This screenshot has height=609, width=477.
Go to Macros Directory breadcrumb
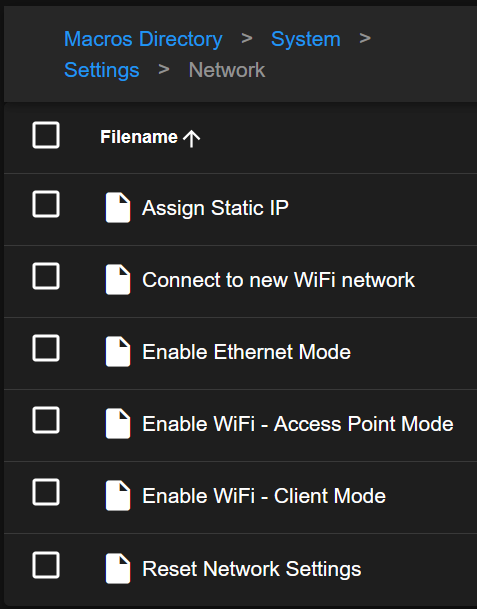(143, 39)
